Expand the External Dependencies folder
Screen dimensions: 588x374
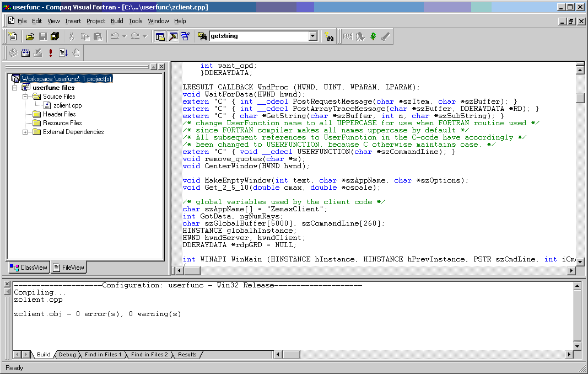[x=24, y=132]
